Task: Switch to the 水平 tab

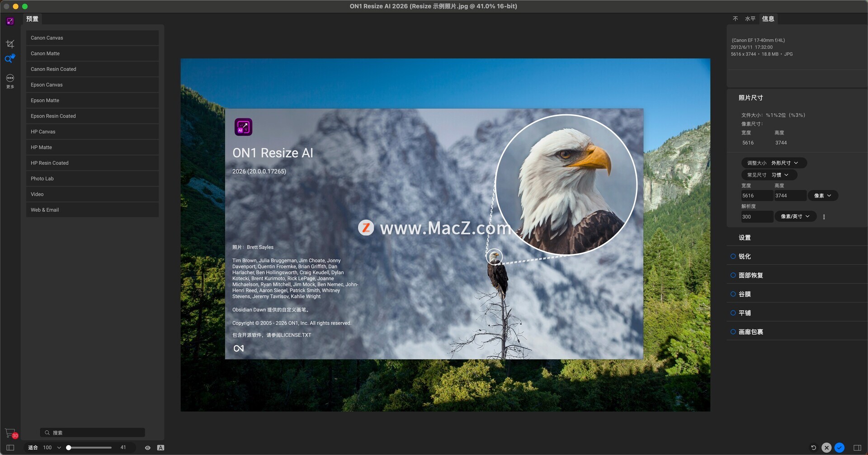Action: tap(750, 19)
